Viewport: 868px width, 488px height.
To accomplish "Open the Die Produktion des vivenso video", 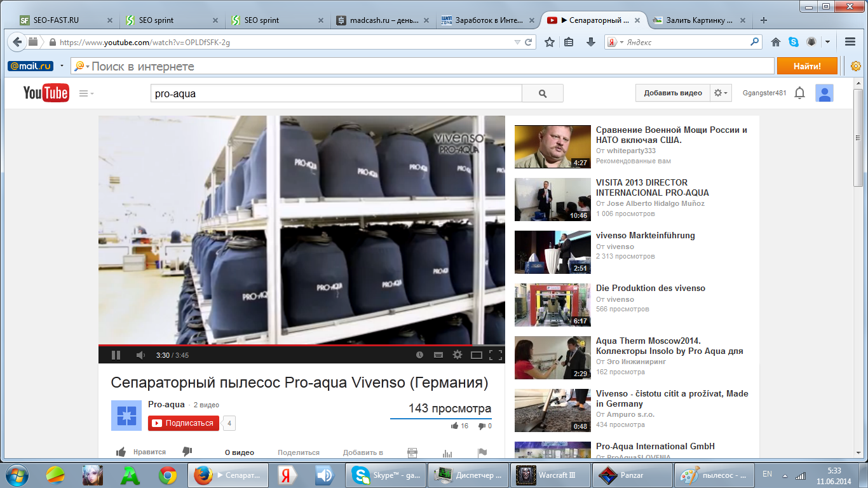I will 651,288.
